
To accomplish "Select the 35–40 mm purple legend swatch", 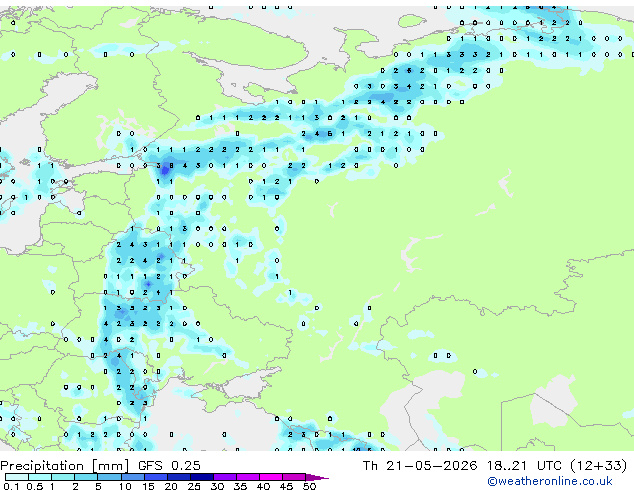I will tap(248, 477).
